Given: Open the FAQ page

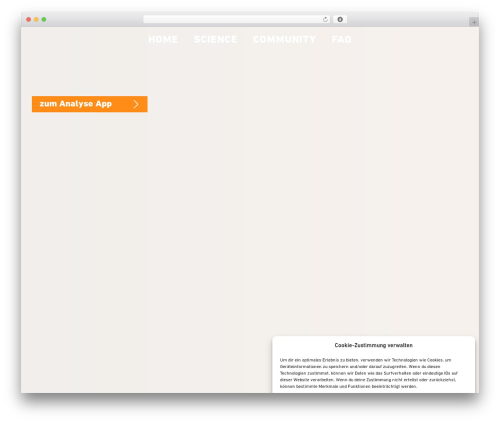Looking at the screenshot, I should coord(341,39).
